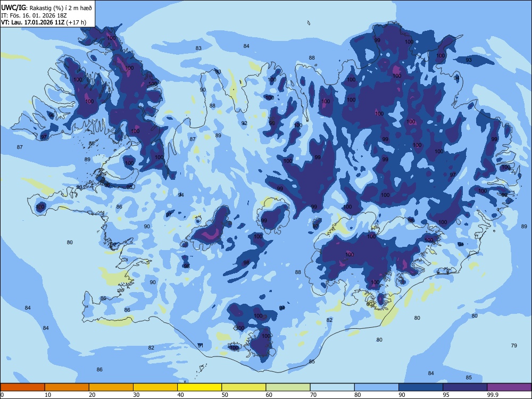The width and height of the screenshot is (532, 399).
Task: Select the amber 20–30 legend color
Action: pos(111,387)
